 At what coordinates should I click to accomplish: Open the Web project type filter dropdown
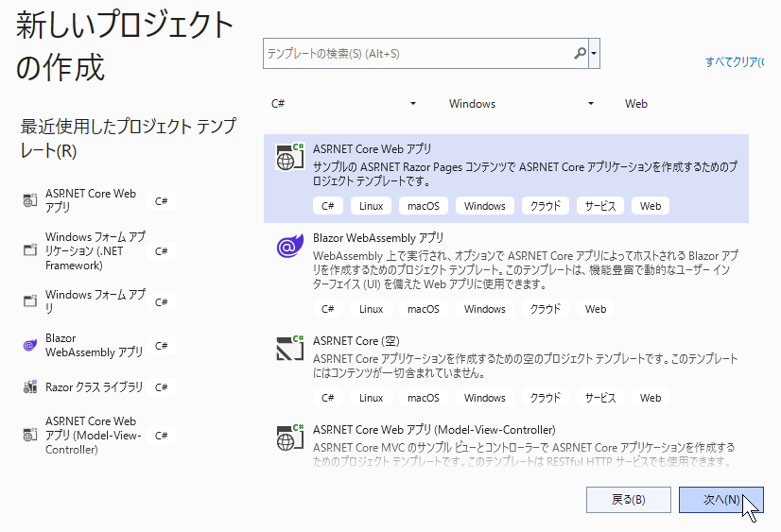point(691,104)
